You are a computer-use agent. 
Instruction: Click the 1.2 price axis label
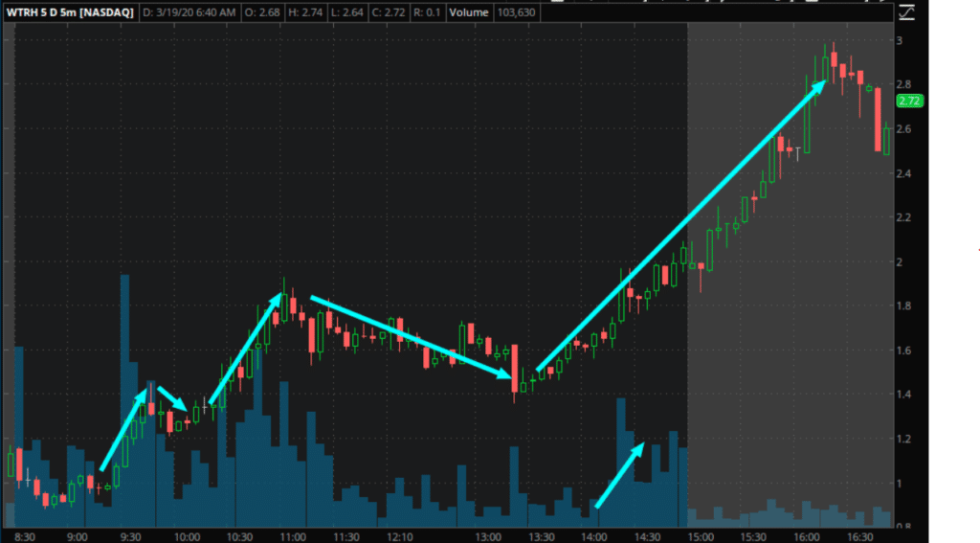903,440
